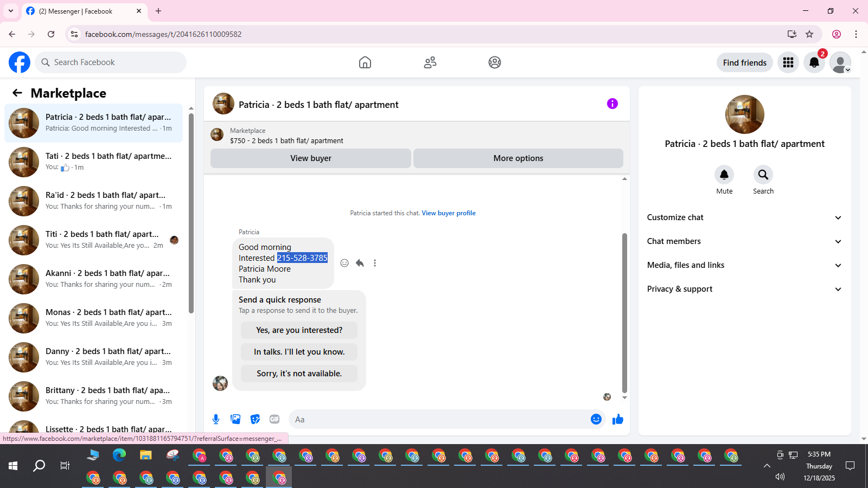Image resolution: width=868 pixels, height=488 pixels.
Task: Open the Danny conversation
Action: [x=93, y=357]
